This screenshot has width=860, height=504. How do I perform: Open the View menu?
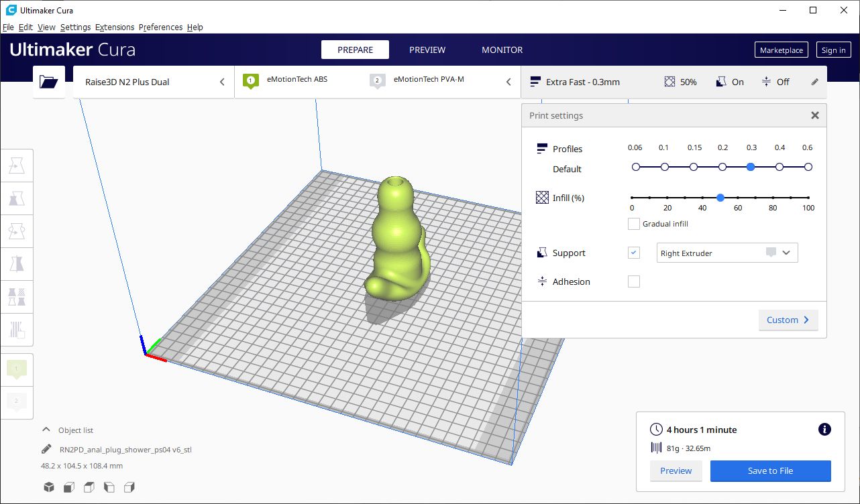pyautogui.click(x=46, y=27)
